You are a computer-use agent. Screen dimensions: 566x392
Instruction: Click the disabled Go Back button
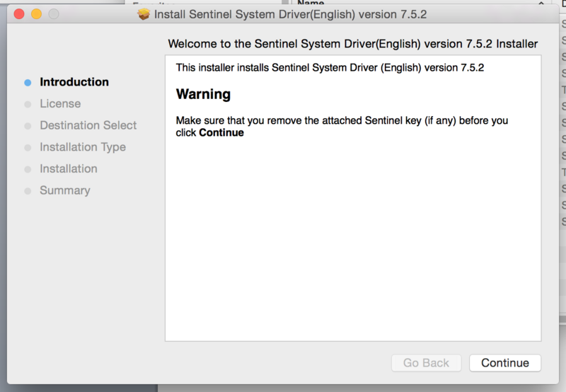point(426,363)
